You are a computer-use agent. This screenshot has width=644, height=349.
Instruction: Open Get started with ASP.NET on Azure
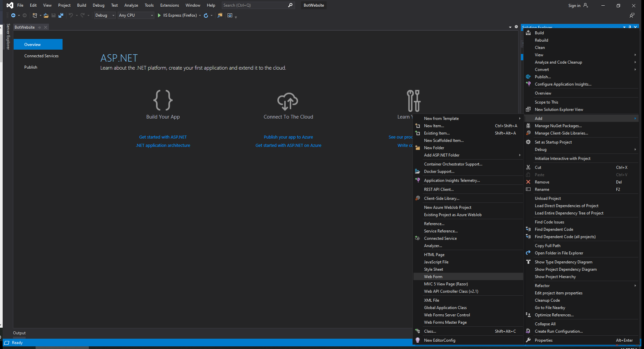coord(288,146)
